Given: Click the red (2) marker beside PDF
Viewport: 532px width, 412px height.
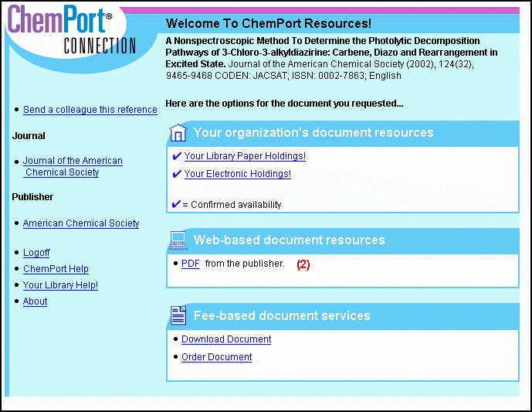Looking at the screenshot, I should pos(303,264).
